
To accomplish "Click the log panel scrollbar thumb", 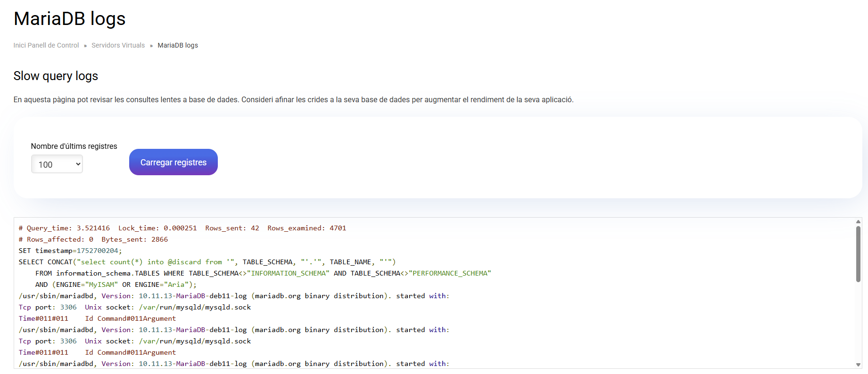I will click(x=858, y=253).
